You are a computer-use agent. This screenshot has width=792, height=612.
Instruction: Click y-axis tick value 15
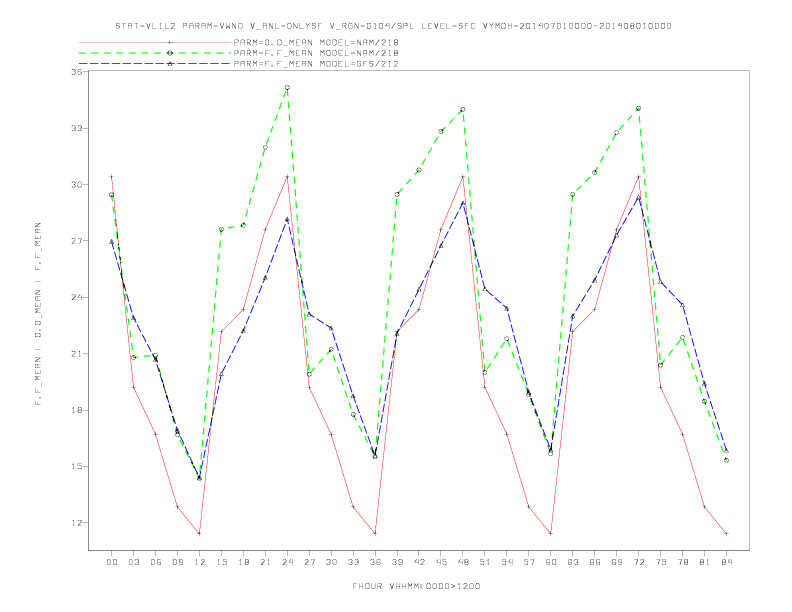tap(77, 466)
